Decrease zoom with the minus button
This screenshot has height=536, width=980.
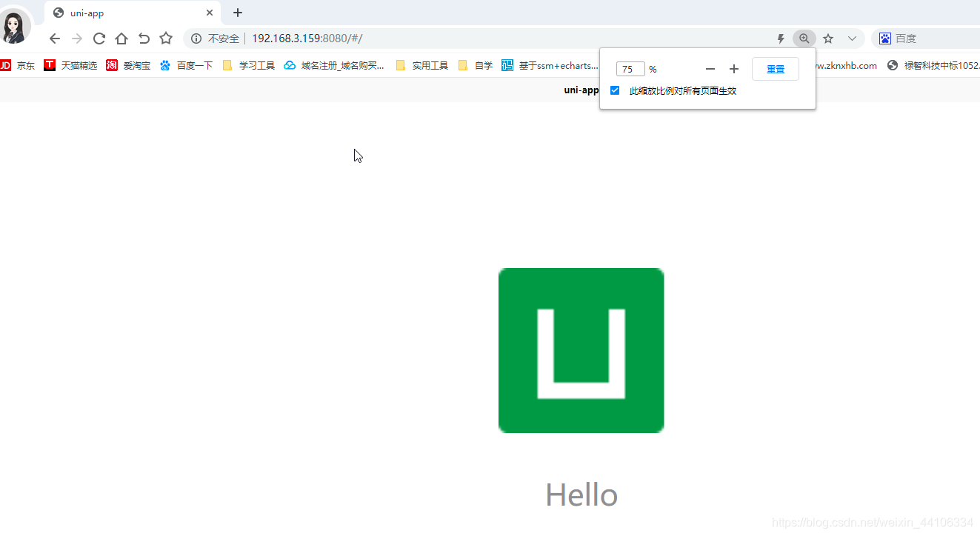point(710,69)
